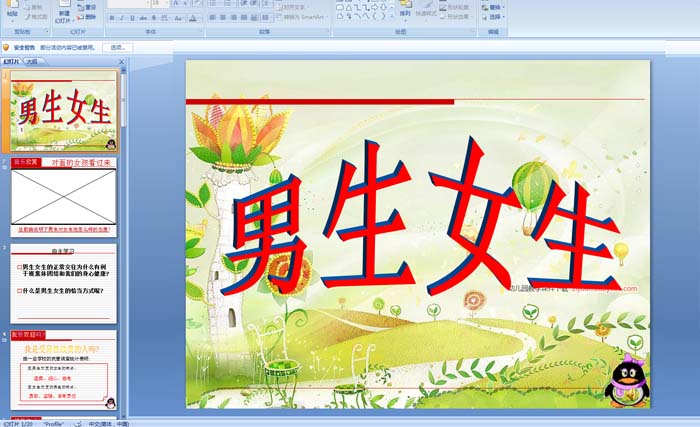Select the Right Arrow shape
The width and height of the screenshot is (700, 427).
[374, 7]
